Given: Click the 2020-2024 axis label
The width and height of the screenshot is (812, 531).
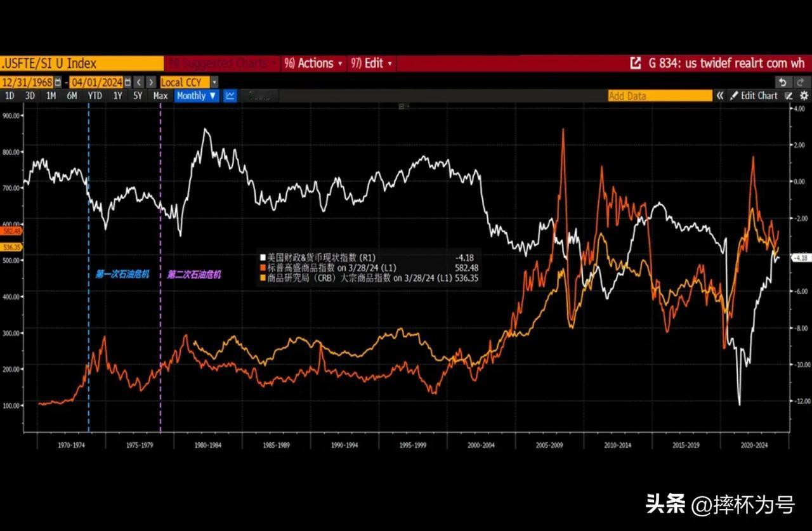Looking at the screenshot, I should 754,445.
